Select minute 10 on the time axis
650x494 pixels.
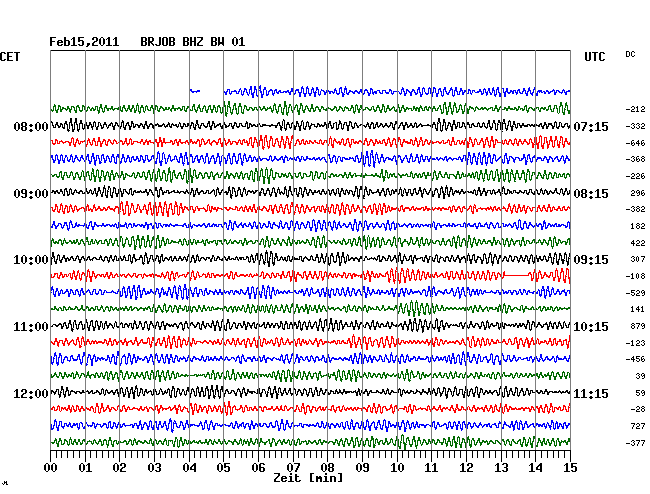pyautogui.click(x=397, y=468)
